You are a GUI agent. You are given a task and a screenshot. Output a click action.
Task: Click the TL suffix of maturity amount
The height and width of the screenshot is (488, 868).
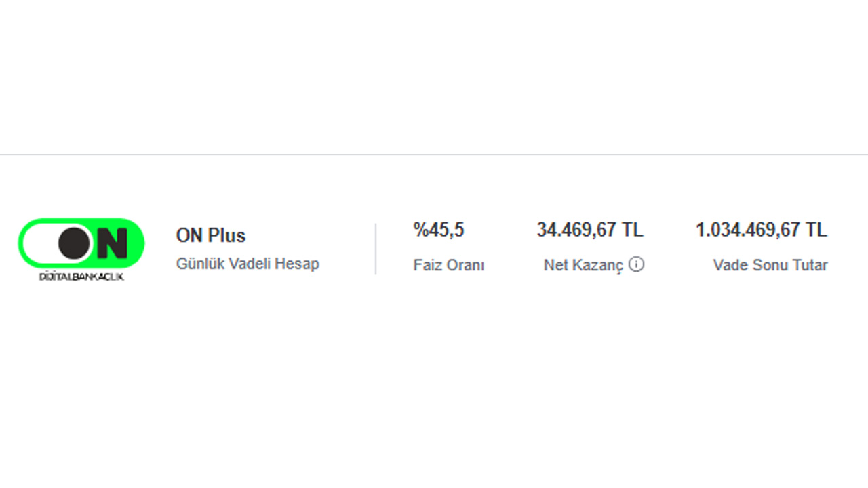click(816, 230)
